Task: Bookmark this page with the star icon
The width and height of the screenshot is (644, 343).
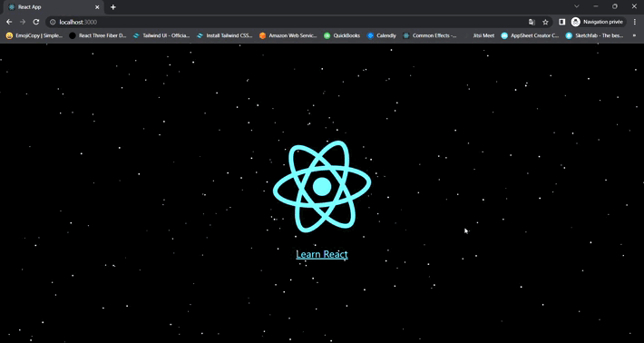Action: (x=545, y=22)
